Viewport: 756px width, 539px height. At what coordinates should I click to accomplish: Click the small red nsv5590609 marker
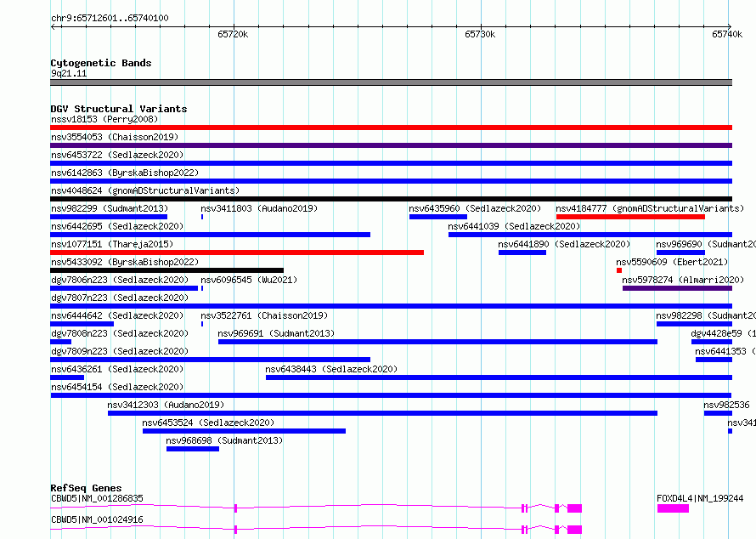[619, 270]
